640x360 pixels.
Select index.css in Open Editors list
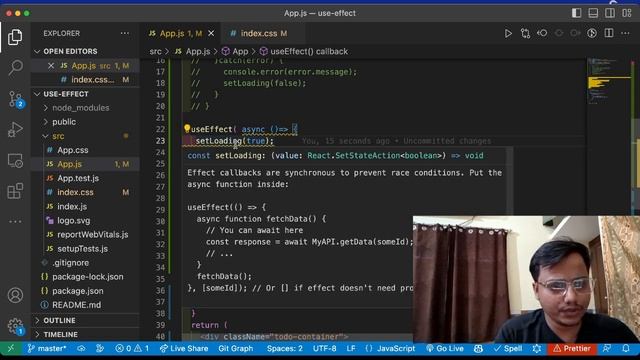tap(85, 80)
